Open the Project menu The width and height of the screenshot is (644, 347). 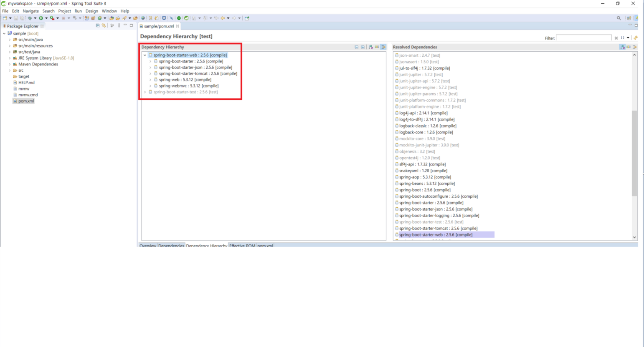(x=64, y=11)
